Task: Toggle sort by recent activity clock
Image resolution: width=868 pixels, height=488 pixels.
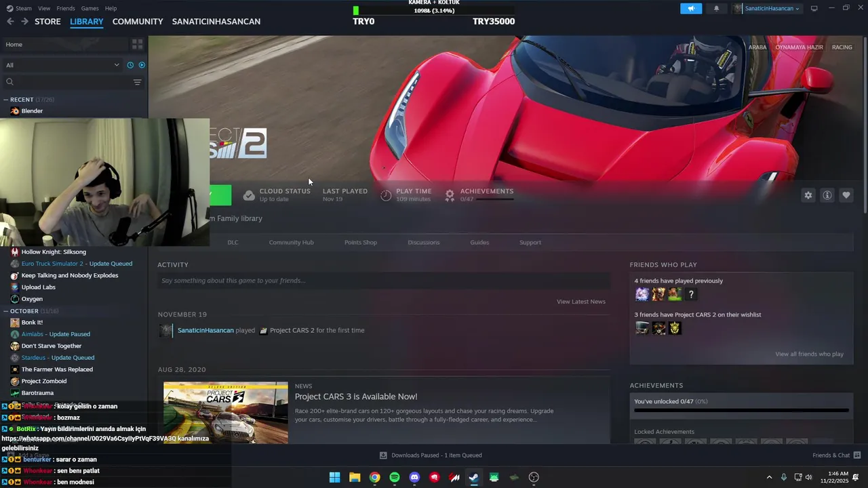Action: coord(130,65)
